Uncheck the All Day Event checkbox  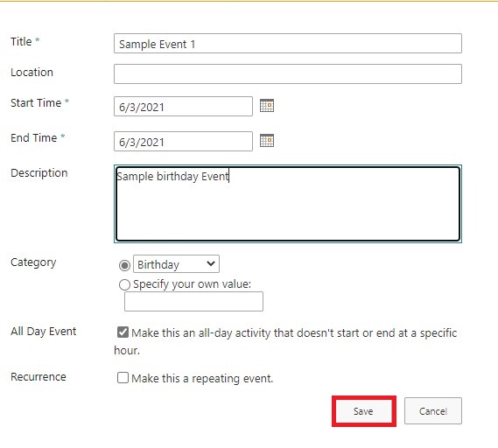123,332
